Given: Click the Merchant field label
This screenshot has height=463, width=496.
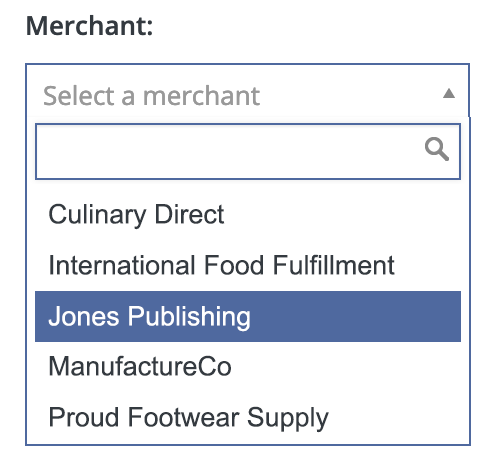Looking at the screenshot, I should click(89, 26).
